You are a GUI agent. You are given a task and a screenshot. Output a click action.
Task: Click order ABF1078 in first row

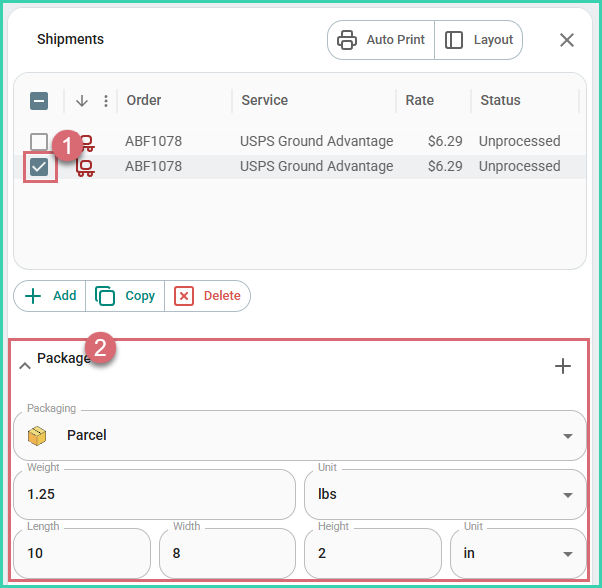pos(153,141)
